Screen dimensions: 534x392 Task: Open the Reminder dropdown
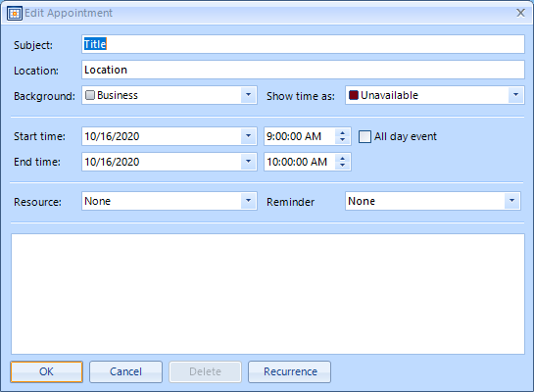coord(511,201)
